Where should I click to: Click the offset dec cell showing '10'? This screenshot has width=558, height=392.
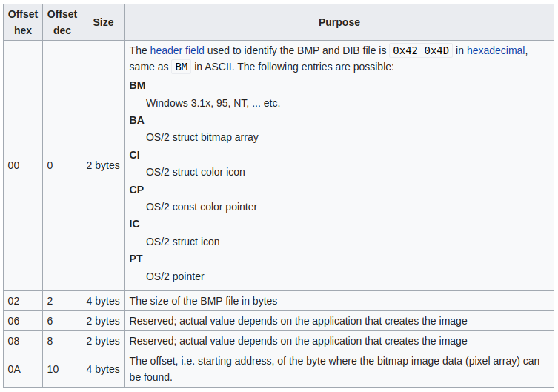53,369
